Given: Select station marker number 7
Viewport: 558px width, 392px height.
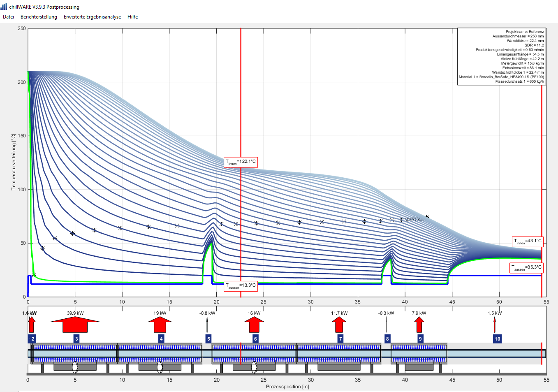Looking at the screenshot, I should pos(340,339).
